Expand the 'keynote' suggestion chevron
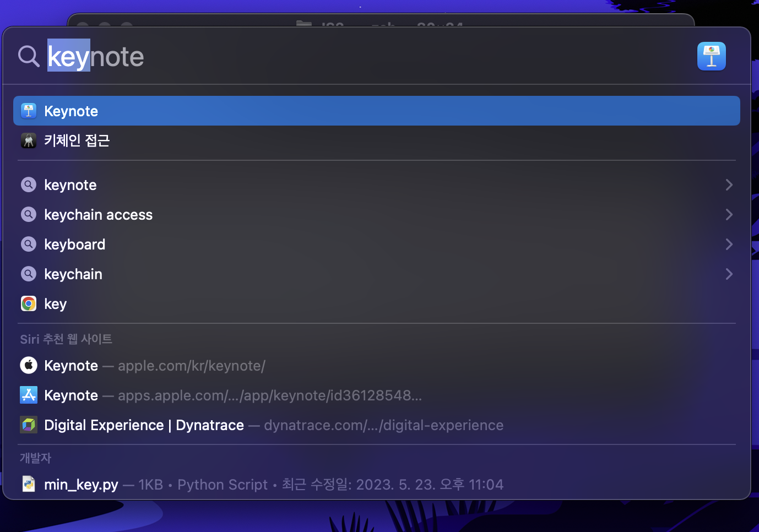 click(x=729, y=184)
